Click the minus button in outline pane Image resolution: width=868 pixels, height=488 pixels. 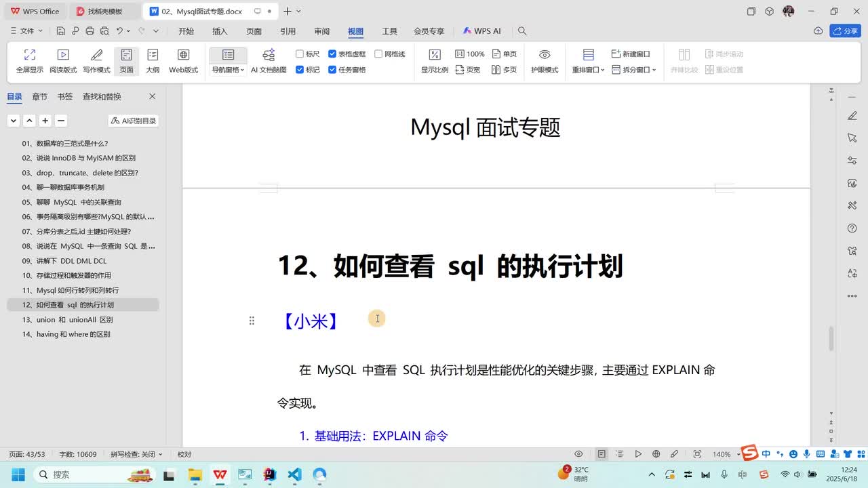tap(60, 121)
